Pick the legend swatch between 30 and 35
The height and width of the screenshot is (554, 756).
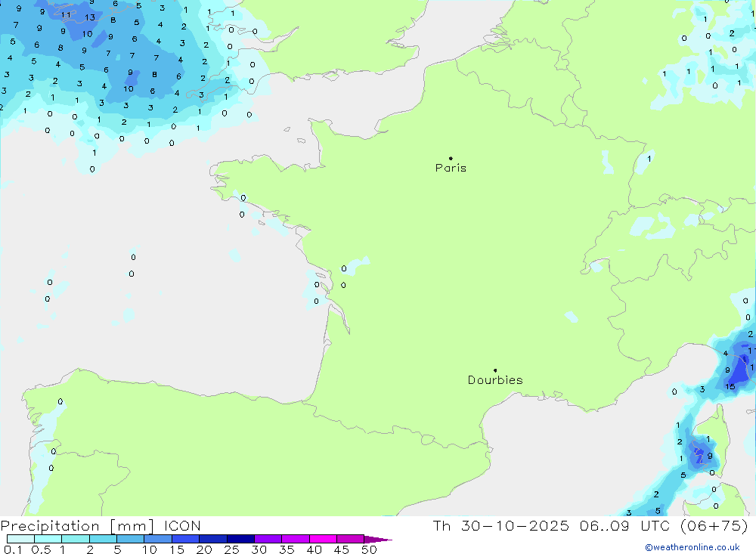pos(268,539)
